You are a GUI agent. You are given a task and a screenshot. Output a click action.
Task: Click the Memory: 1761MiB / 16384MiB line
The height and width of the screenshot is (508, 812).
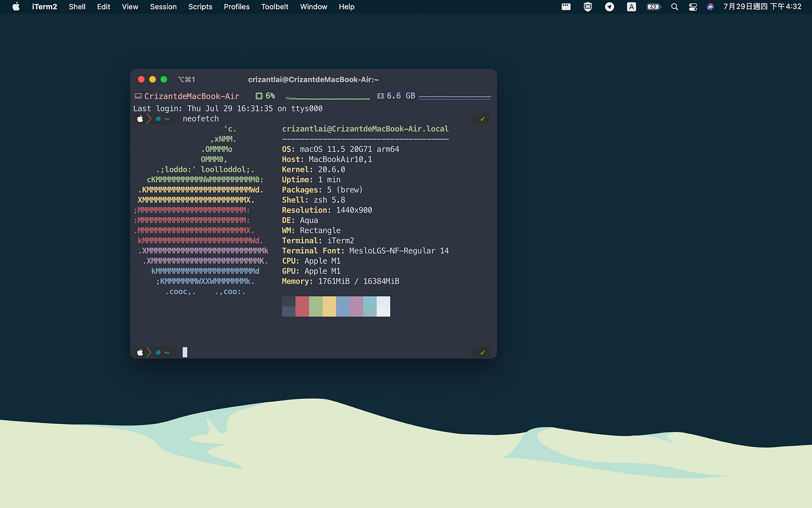point(340,282)
